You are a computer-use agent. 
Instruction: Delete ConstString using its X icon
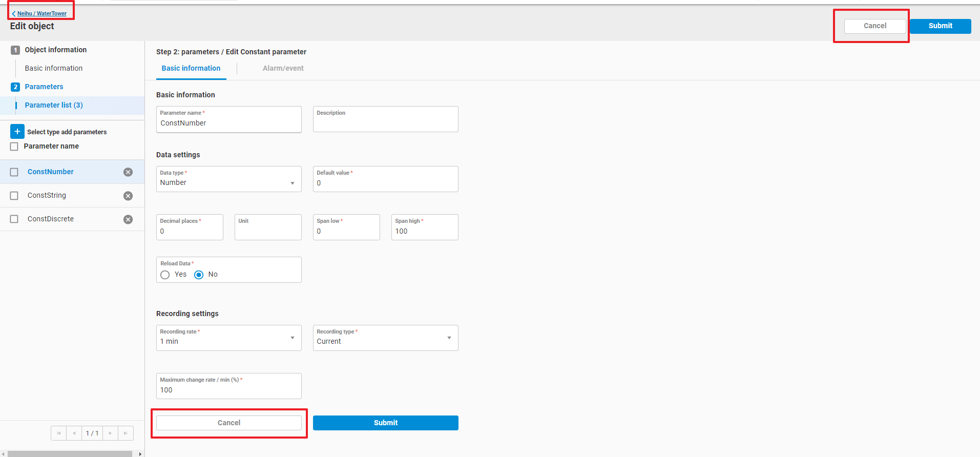[x=128, y=196]
